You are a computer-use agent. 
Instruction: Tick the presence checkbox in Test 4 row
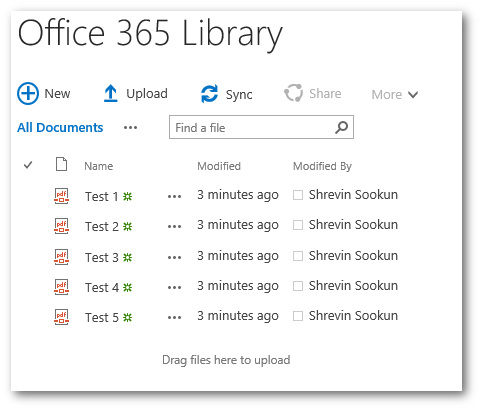[x=298, y=286]
